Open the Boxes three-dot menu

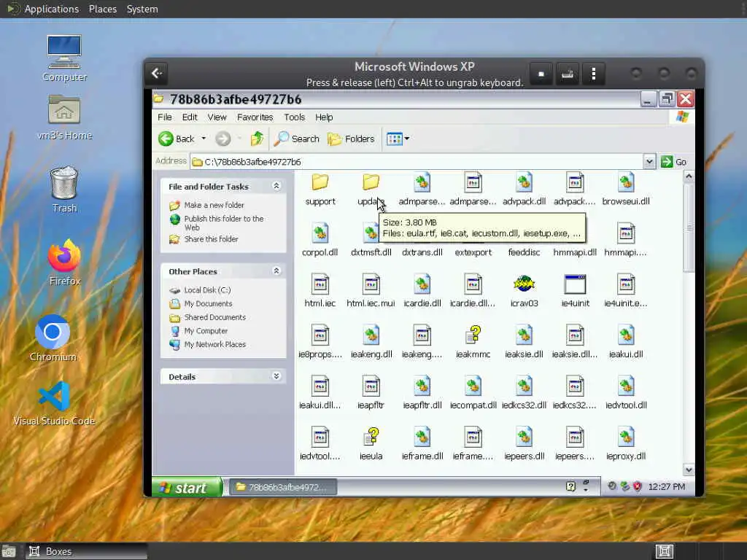click(593, 74)
